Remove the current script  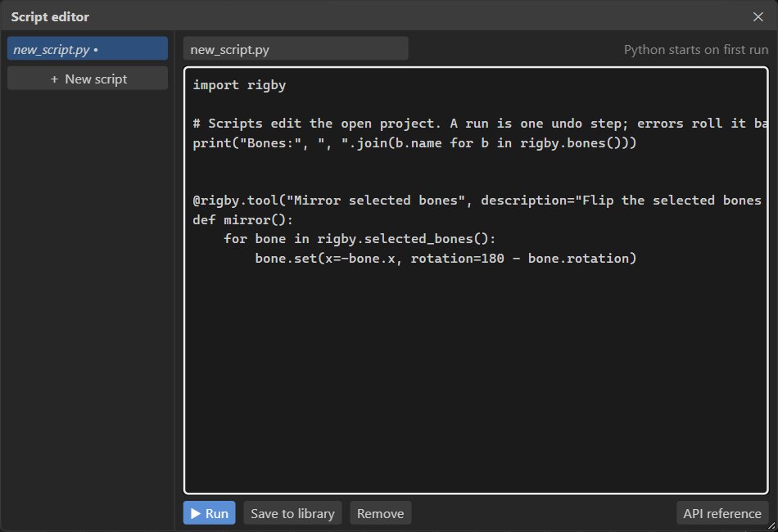tap(380, 513)
